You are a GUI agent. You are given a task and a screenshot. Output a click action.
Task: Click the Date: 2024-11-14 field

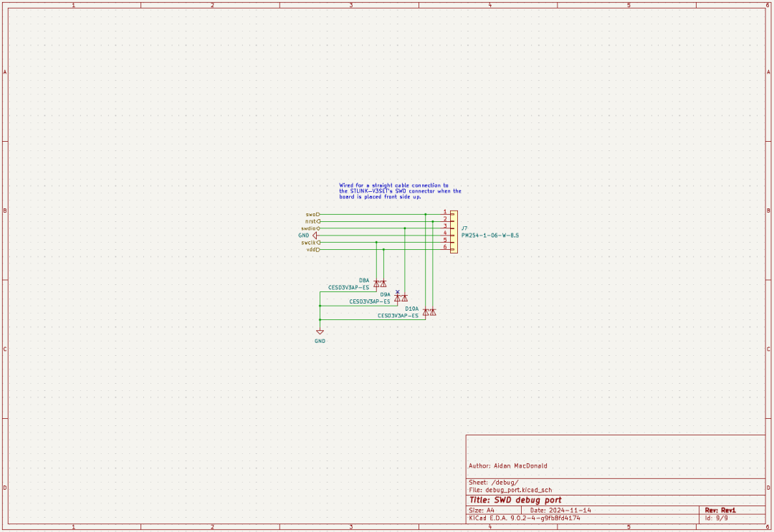pos(560,511)
